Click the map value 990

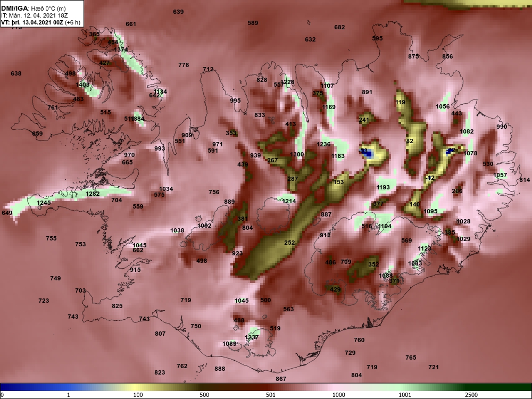(x=502, y=127)
